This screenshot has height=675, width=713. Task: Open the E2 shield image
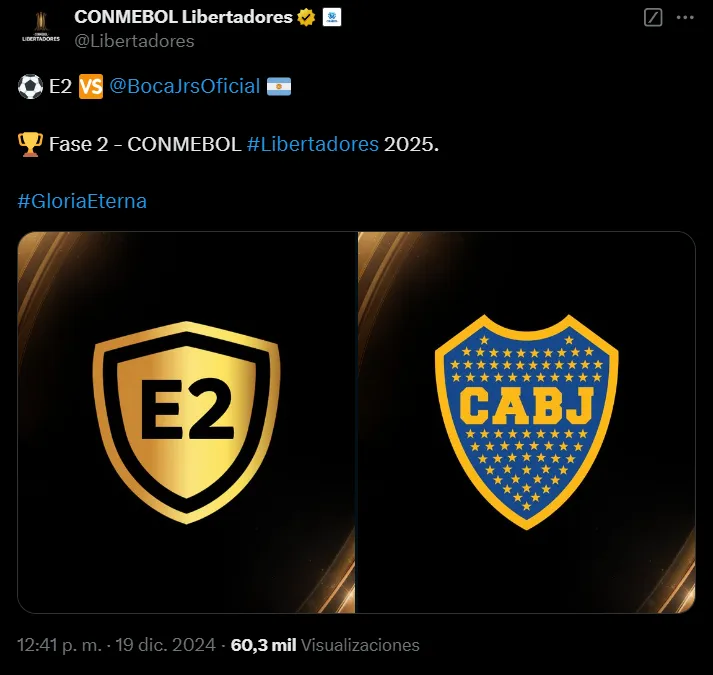(x=186, y=423)
